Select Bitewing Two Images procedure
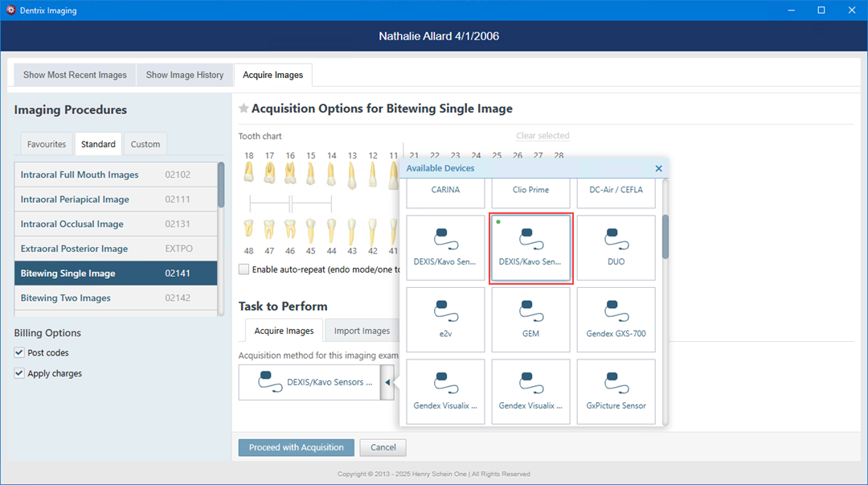The image size is (868, 485). [116, 298]
